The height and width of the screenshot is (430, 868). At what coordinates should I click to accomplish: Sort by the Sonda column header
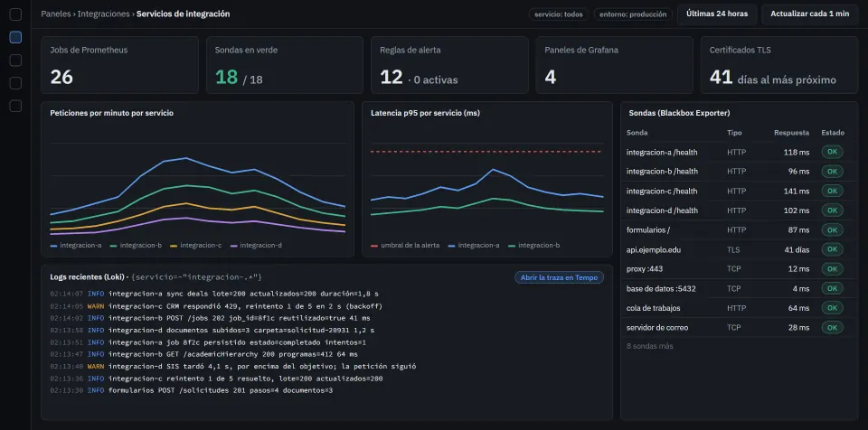[x=637, y=133]
